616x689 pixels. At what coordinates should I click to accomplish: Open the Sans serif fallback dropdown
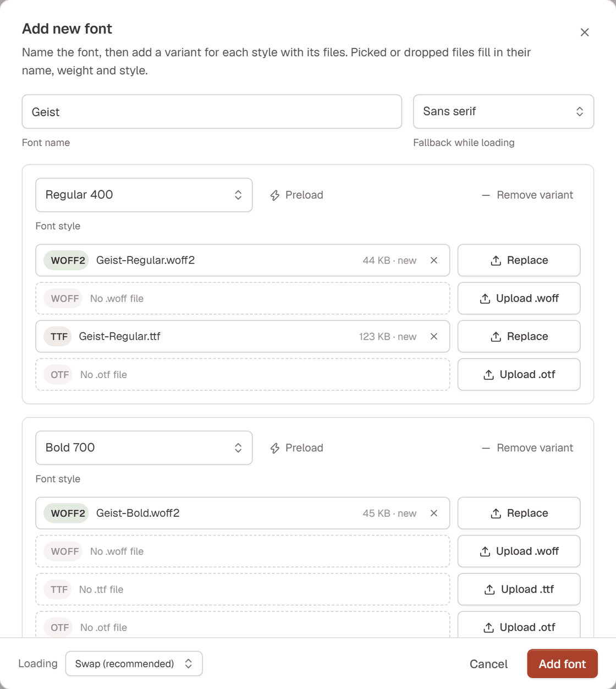(x=503, y=112)
